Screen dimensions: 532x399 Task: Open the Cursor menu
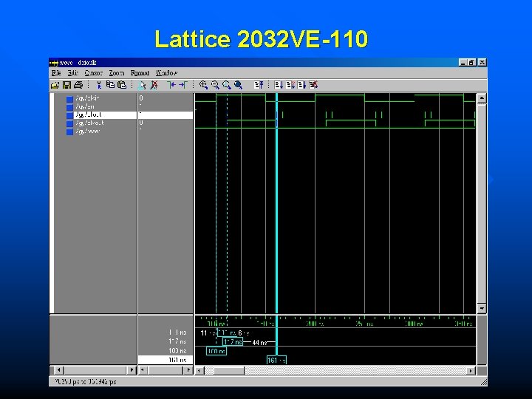point(93,73)
